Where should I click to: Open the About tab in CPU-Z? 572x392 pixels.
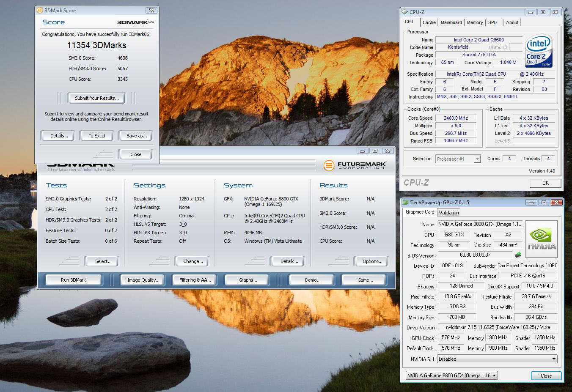[x=512, y=22]
